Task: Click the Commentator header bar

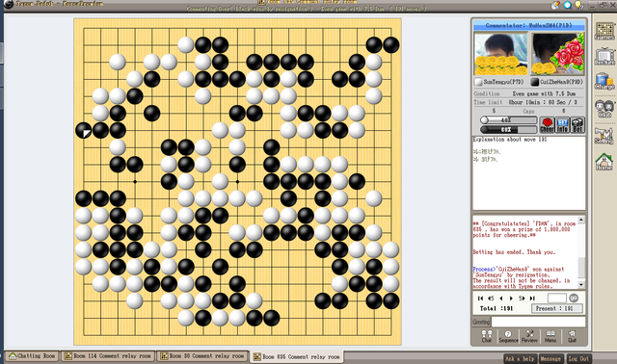Action: tap(529, 26)
